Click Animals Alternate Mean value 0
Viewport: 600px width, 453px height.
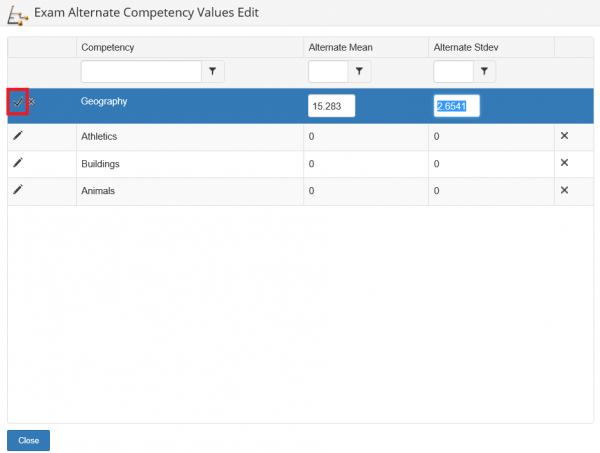(311, 191)
